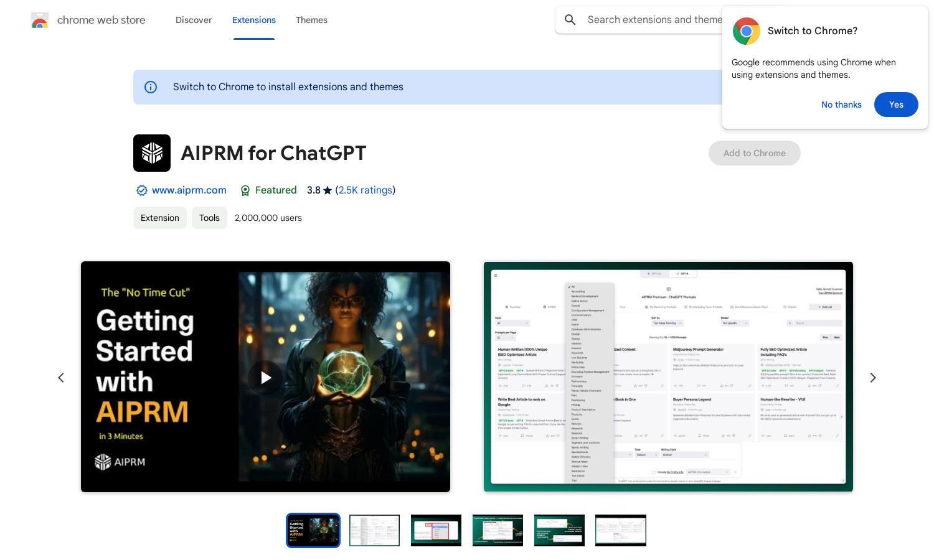Click the disabled Add to Chrome button
The image size is (934, 560).
(x=754, y=153)
